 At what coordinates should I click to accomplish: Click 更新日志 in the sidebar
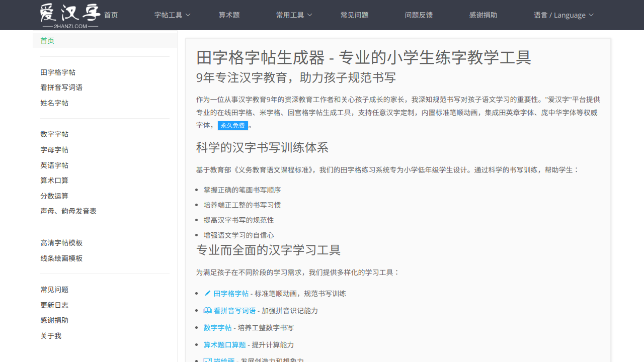pos(54,305)
